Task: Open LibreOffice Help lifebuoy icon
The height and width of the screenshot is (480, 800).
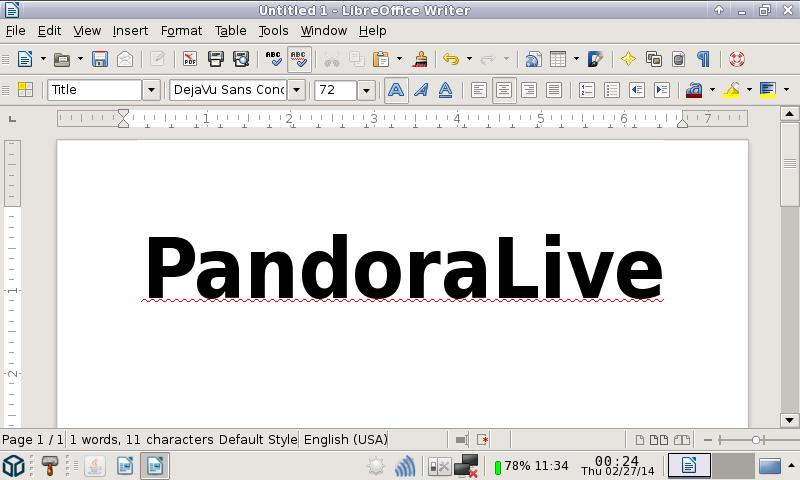Action: (737, 59)
